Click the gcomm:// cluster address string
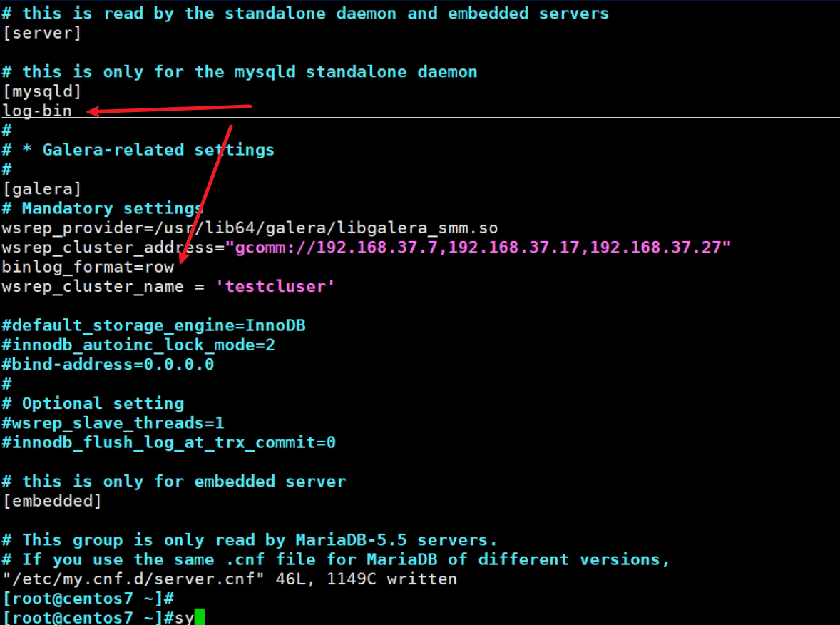The height and width of the screenshot is (625, 840). [x=478, y=248]
